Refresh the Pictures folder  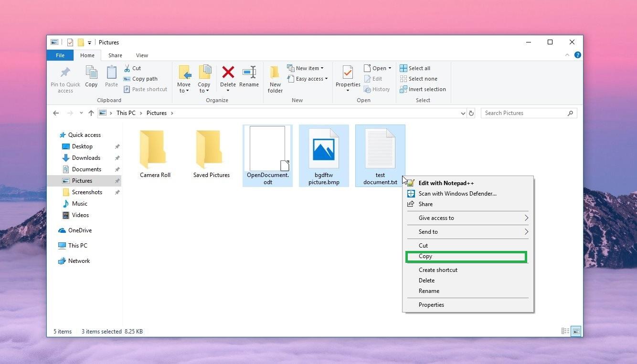471,113
